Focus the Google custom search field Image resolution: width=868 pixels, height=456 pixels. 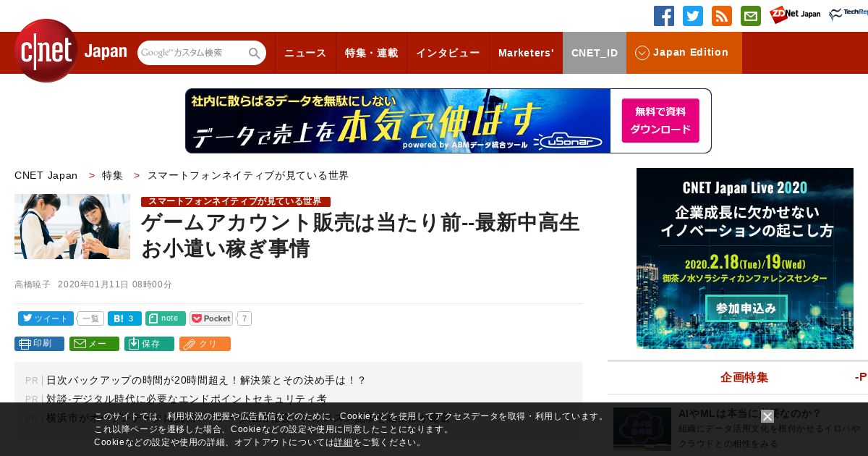point(192,53)
